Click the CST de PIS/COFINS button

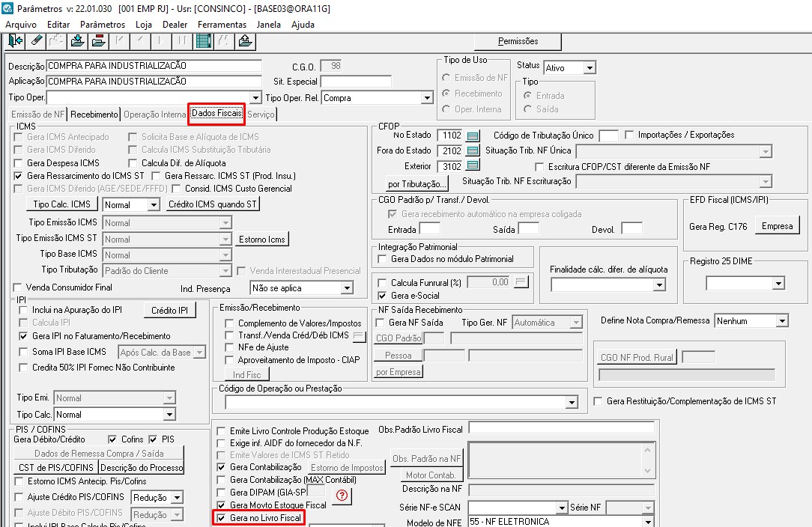pyautogui.click(x=56, y=467)
